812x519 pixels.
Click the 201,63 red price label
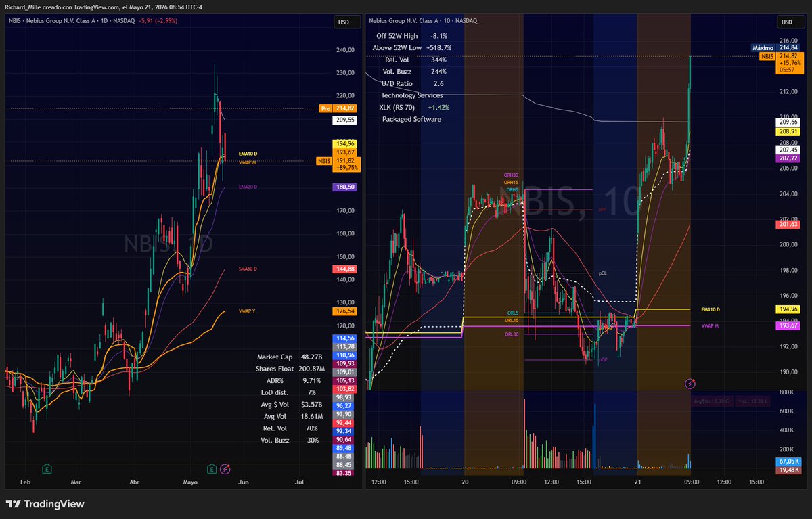click(789, 224)
